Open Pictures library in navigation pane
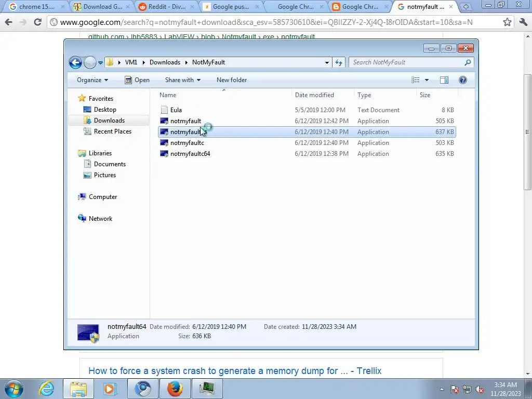 click(105, 175)
